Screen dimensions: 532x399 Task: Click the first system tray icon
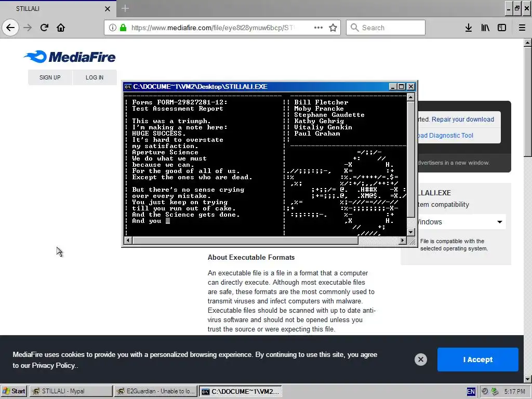tap(485, 392)
